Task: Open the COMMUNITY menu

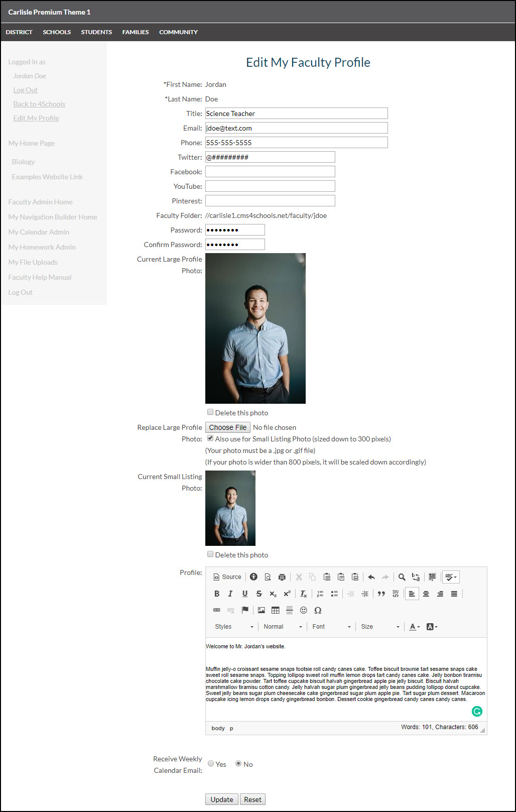Action: tap(178, 32)
